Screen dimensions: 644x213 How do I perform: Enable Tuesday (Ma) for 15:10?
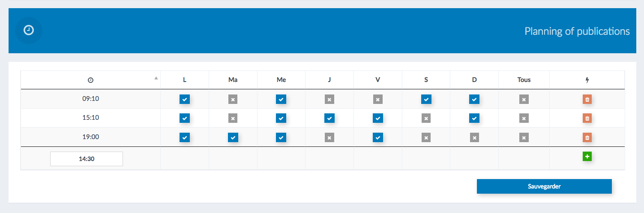point(233,118)
